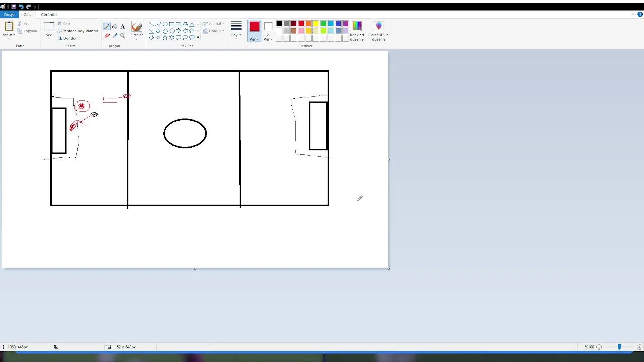Image resolution: width=644 pixels, height=362 pixels.
Task: Pick the purple color swatch
Action: pos(345,24)
